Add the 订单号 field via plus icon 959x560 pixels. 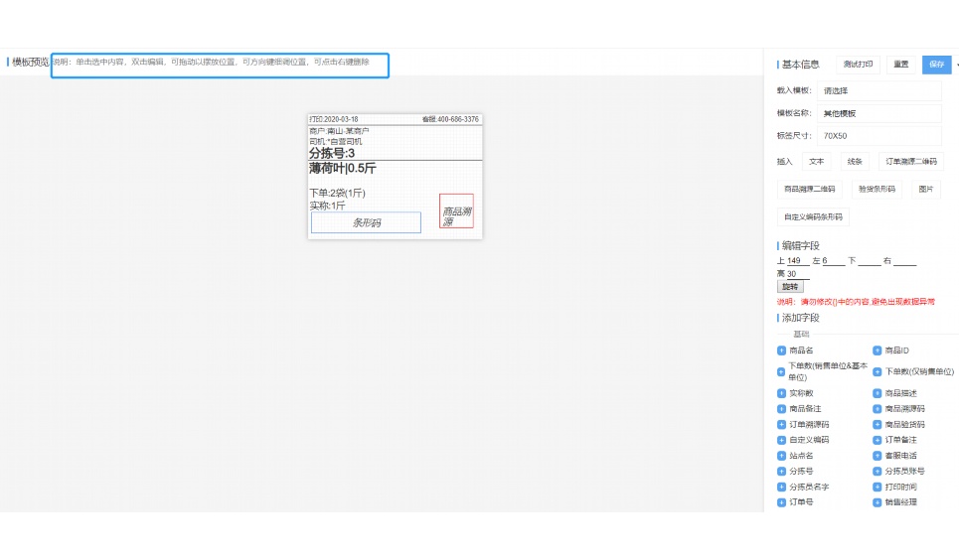coord(781,502)
